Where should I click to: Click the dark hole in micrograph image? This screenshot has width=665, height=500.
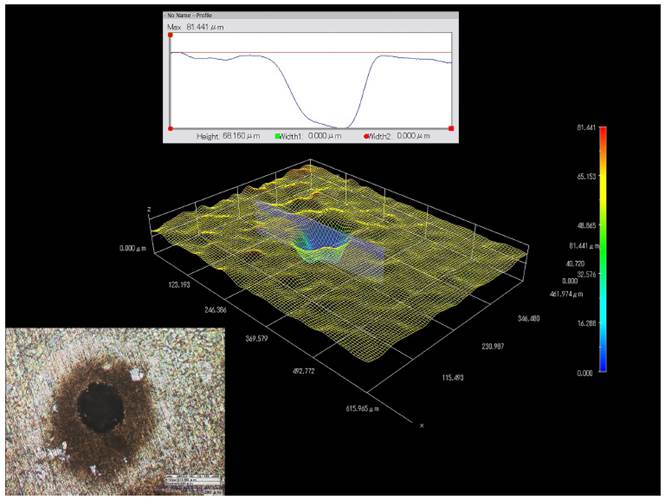coord(103,405)
